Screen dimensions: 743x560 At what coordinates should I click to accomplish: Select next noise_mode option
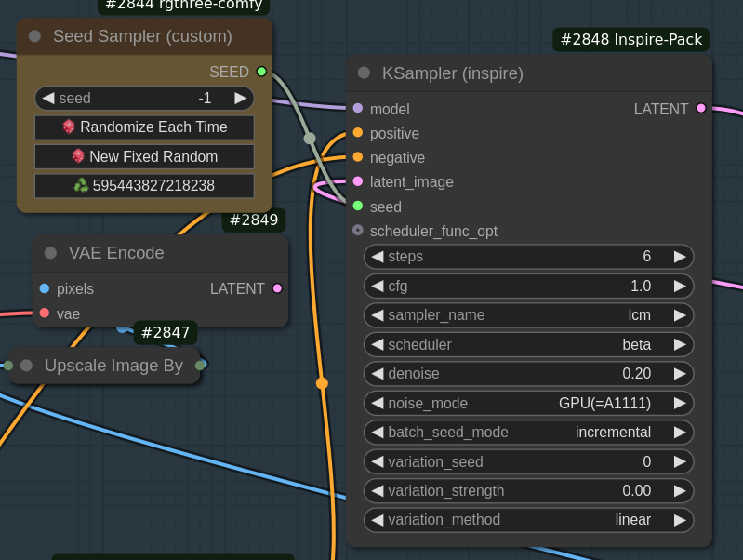680,403
